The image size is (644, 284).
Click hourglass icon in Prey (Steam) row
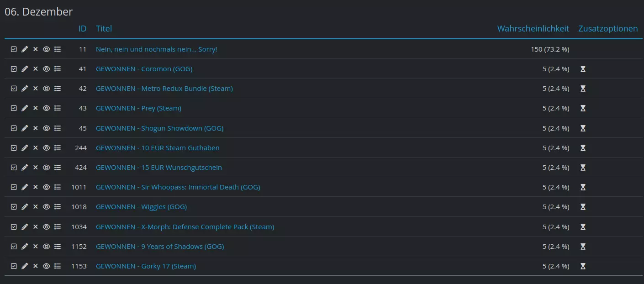click(583, 108)
